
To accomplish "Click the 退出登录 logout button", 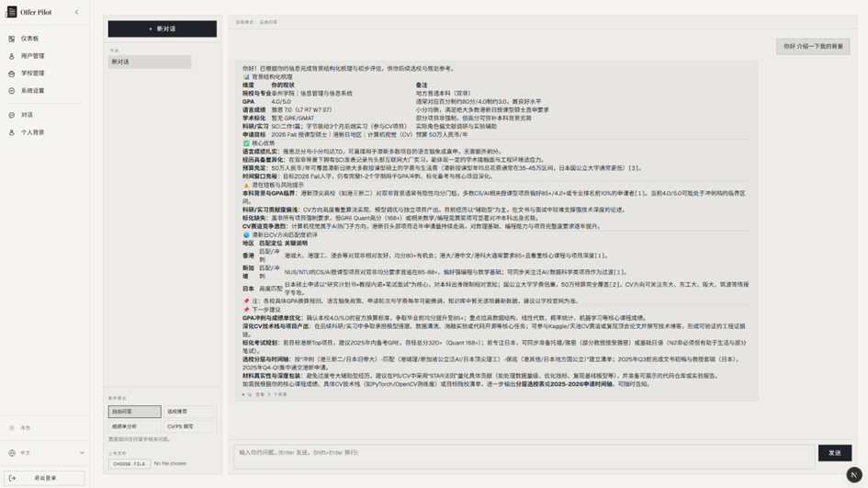I will 44,478.
